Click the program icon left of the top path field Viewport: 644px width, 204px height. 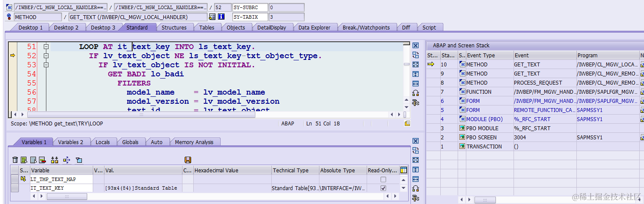pos(9,7)
